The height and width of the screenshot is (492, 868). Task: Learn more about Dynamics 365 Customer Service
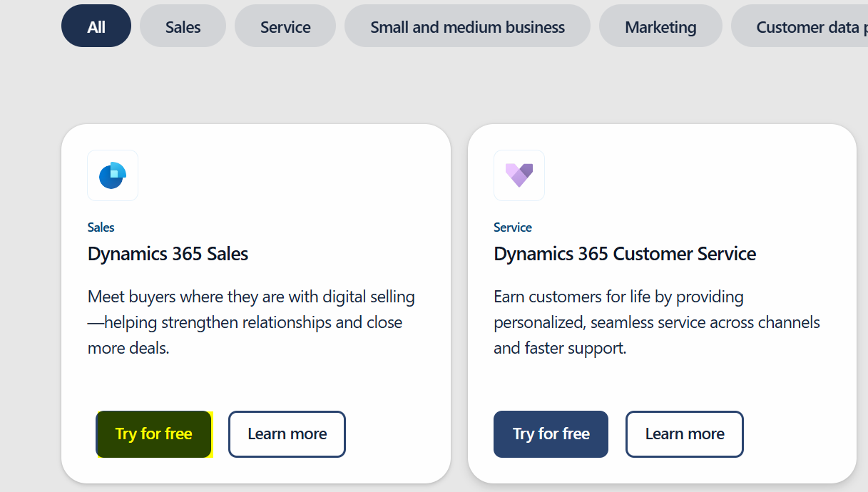coord(685,434)
